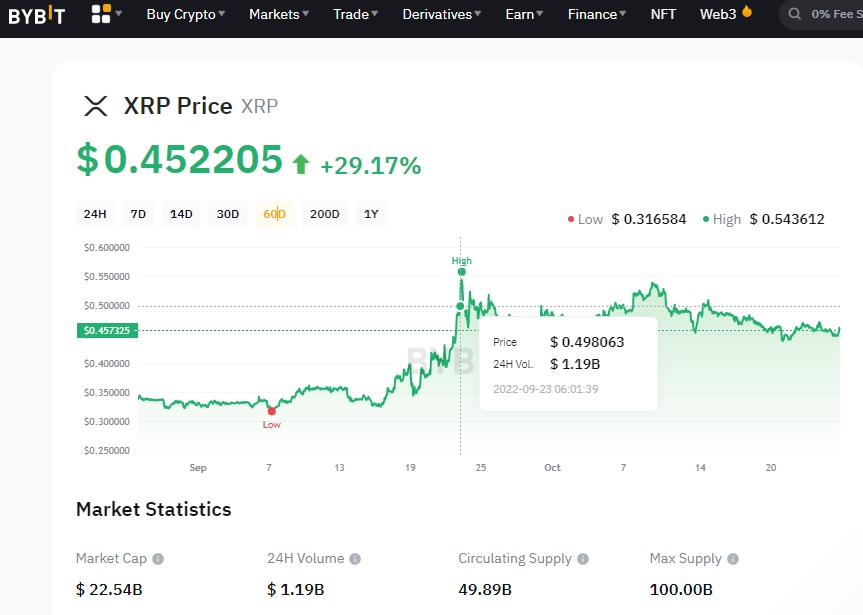The width and height of the screenshot is (863, 615).
Task: Click the $0.452205 price value
Action: point(179,159)
